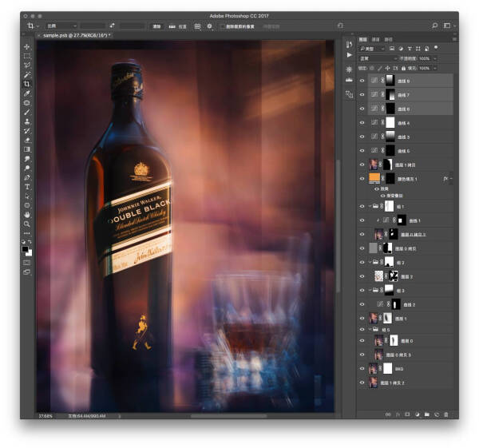Screen dimensions: 479x448
Task: Click the 拉直 straighten button
Action: pos(178,26)
